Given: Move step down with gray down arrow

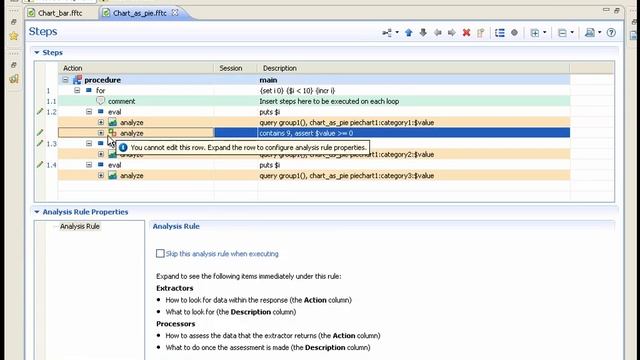Looking at the screenshot, I should click(423, 33).
